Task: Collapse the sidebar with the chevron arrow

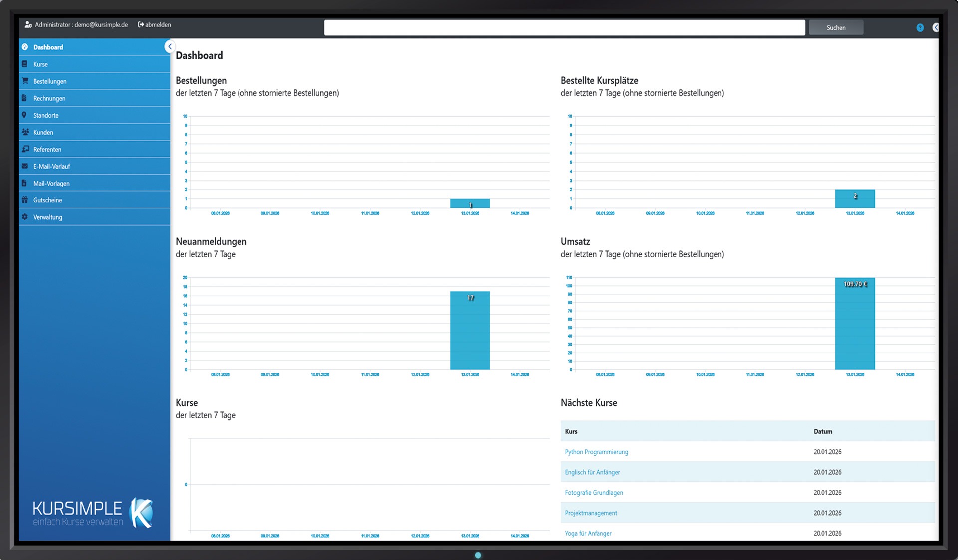Action: point(170,46)
